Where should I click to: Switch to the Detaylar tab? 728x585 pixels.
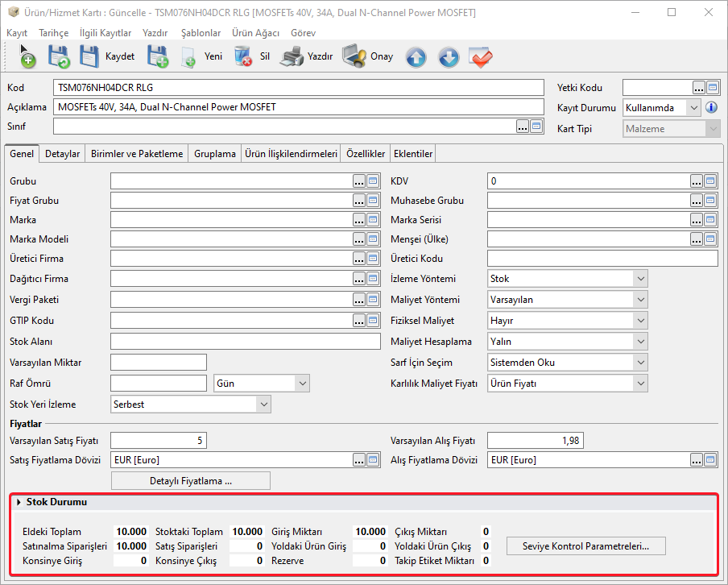pos(62,154)
